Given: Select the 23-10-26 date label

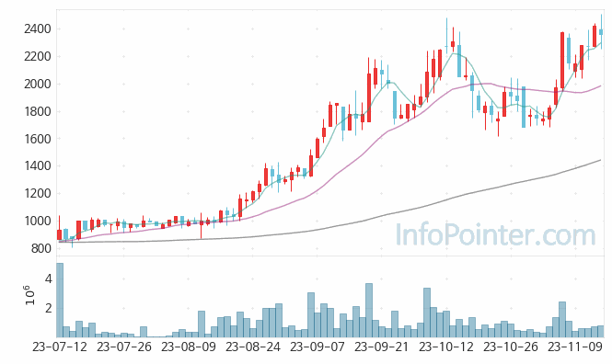Looking at the screenshot, I should (x=511, y=347).
